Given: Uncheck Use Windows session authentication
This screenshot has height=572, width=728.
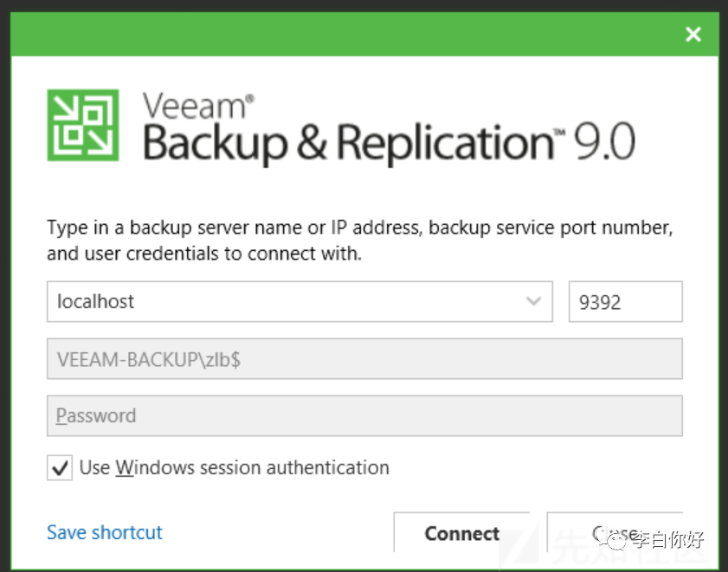Looking at the screenshot, I should tap(60, 467).
